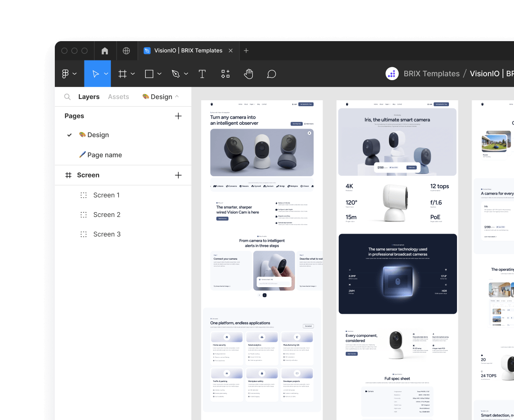Go to the Home tab icon
The height and width of the screenshot is (420, 514).
pos(105,51)
